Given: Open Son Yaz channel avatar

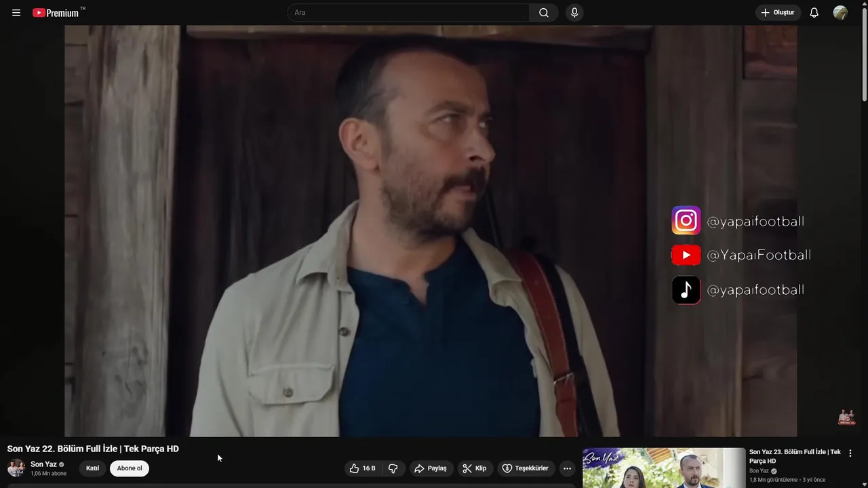Looking at the screenshot, I should tap(16, 468).
